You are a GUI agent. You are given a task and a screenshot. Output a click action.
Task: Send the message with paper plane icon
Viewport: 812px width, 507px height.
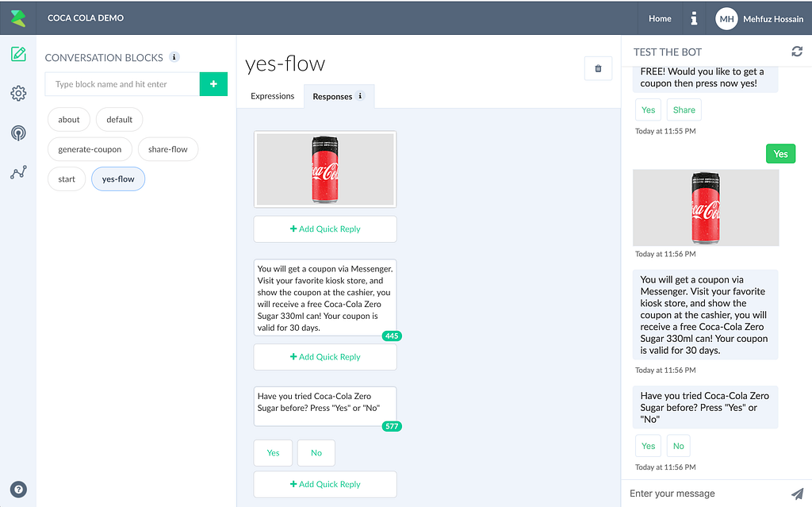797,494
